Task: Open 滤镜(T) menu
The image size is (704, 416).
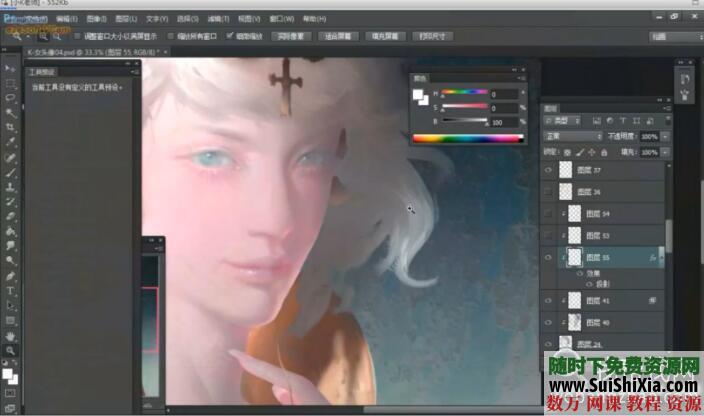Action: 218,19
